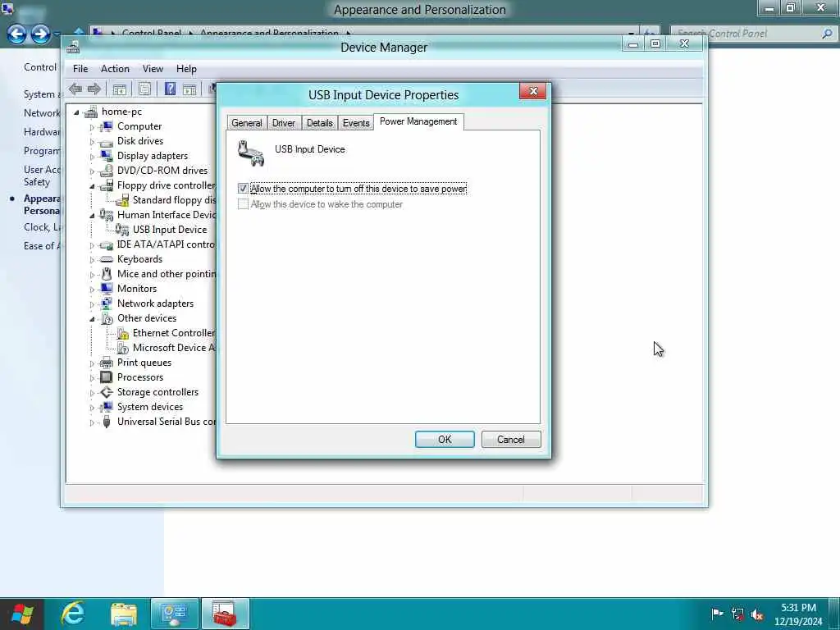Open File Explorer from the taskbar

(x=124, y=614)
